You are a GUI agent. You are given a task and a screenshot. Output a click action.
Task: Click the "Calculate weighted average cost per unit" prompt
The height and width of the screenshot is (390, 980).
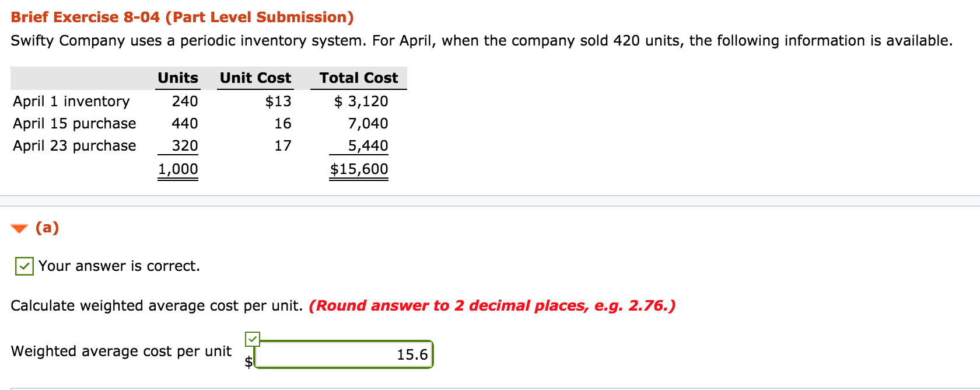[155, 305]
